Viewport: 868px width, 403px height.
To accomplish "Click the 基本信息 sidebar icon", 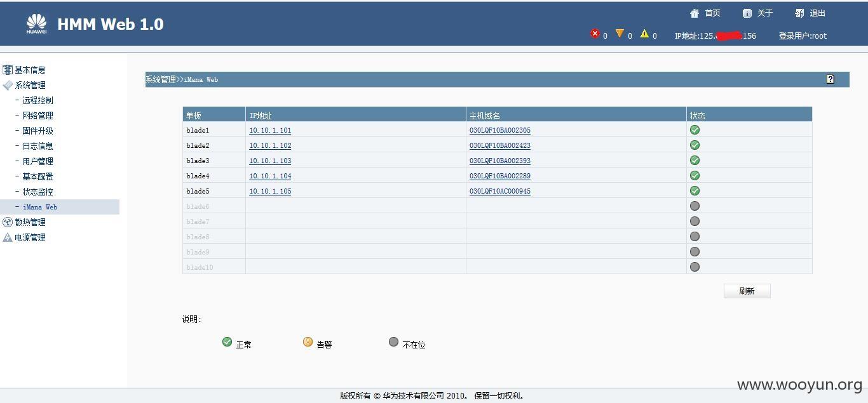I will click(x=8, y=70).
